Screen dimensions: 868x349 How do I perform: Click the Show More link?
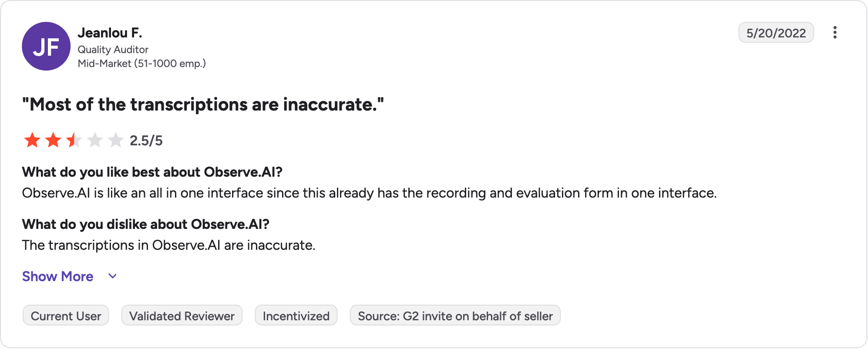[x=58, y=276]
